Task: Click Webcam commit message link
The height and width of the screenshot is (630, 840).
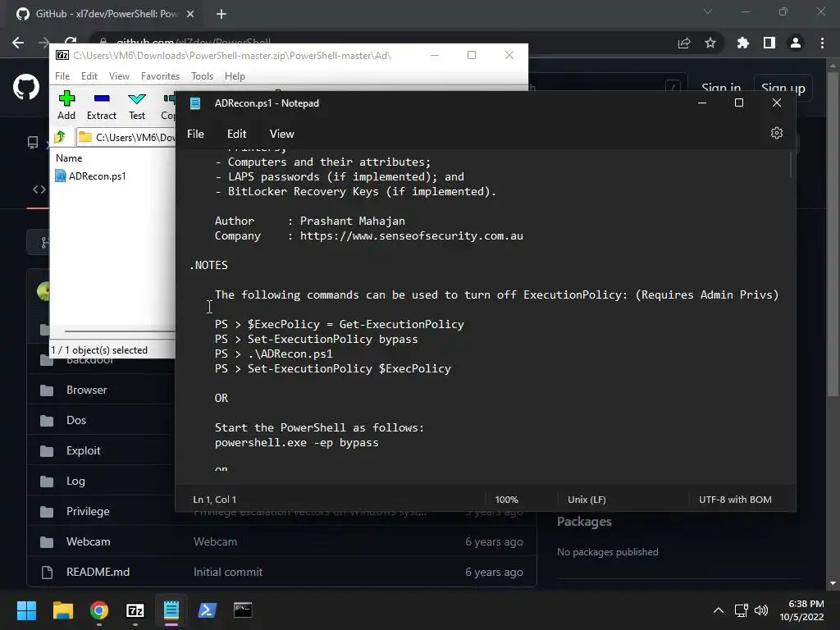Action: click(216, 541)
